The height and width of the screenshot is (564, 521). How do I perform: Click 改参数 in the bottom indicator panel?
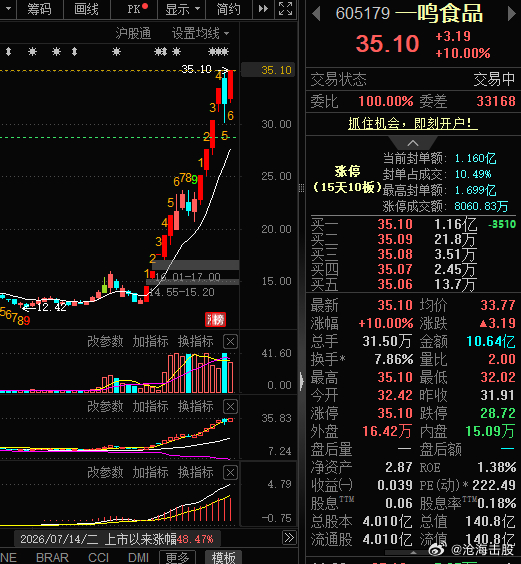click(105, 472)
